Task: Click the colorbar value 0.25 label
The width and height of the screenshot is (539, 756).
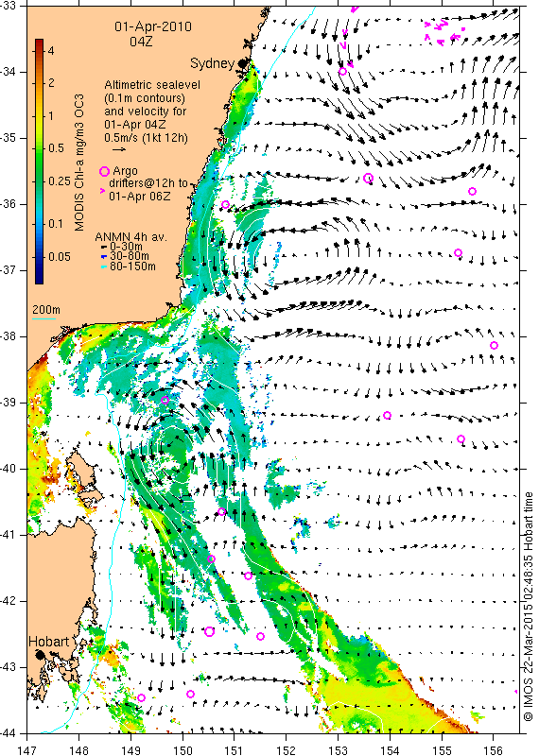Action: 59,180
